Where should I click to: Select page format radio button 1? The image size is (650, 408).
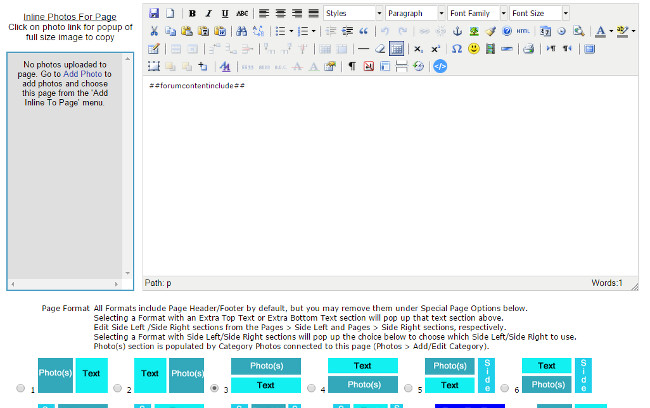(x=21, y=388)
